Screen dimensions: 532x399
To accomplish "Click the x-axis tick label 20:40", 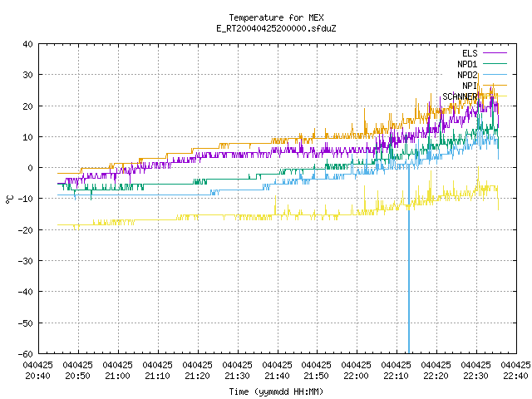I will [x=37, y=376].
